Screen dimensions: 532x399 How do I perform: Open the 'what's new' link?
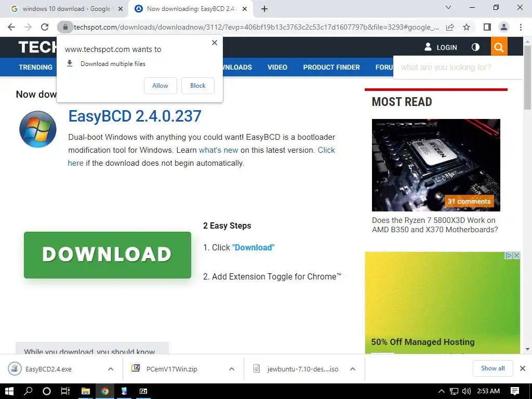(219, 150)
